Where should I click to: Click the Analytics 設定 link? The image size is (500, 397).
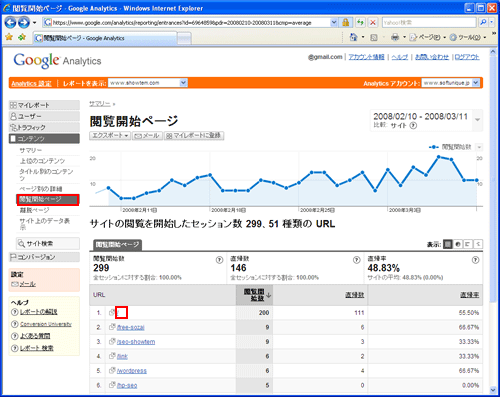(31, 83)
